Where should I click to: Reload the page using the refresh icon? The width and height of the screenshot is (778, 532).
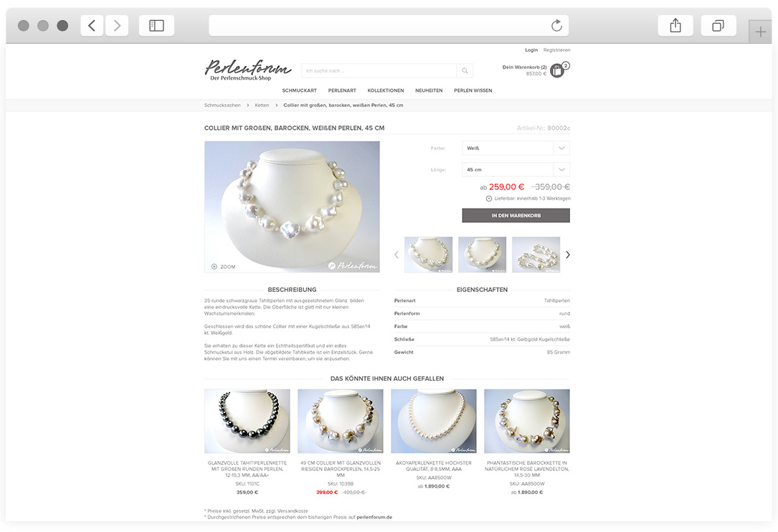click(x=556, y=25)
